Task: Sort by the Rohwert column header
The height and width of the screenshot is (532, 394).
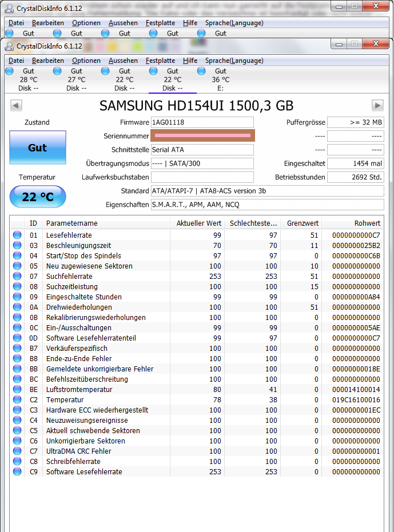Action: [353, 223]
